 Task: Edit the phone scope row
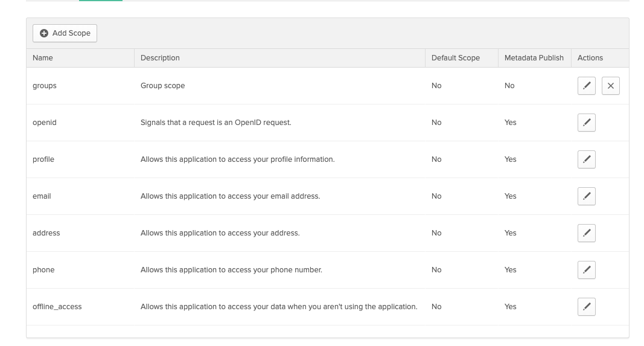coord(587,270)
